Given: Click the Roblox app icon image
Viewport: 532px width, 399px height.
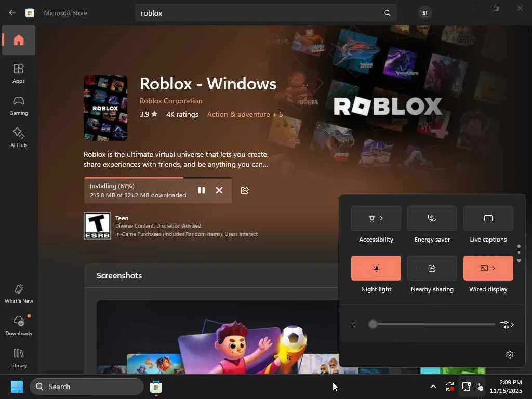Looking at the screenshot, I should [x=105, y=108].
